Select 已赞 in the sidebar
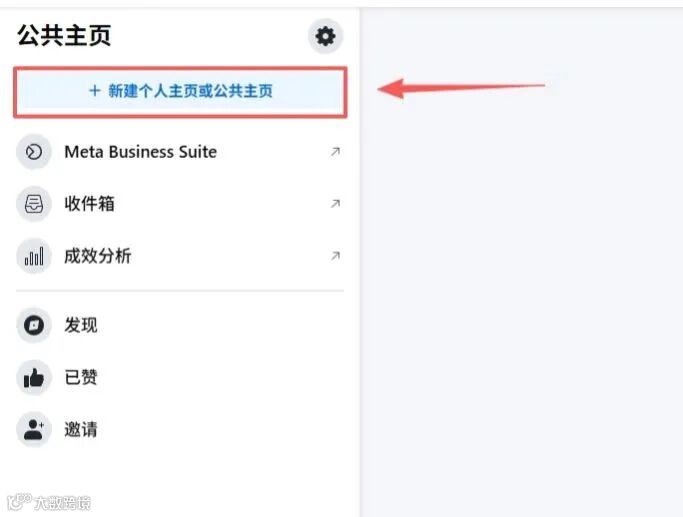The width and height of the screenshot is (683, 517). [x=179, y=378]
